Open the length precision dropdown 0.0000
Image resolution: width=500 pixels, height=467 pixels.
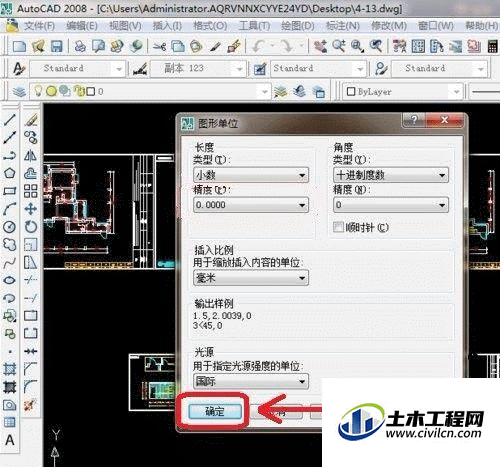coord(251,205)
